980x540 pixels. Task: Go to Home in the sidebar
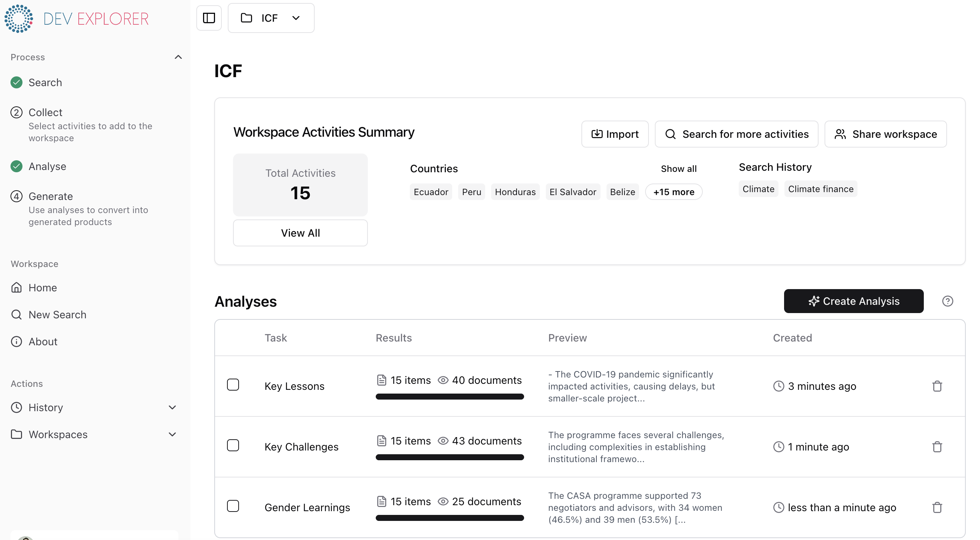(43, 288)
